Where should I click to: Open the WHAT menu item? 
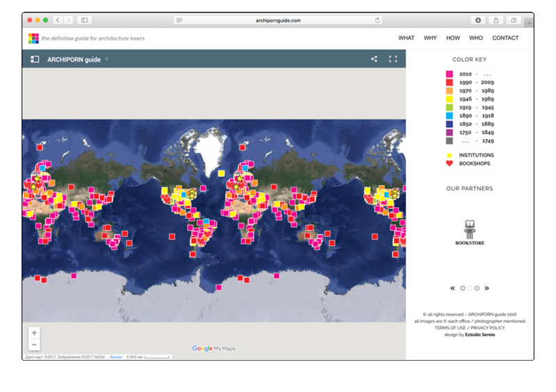click(406, 38)
